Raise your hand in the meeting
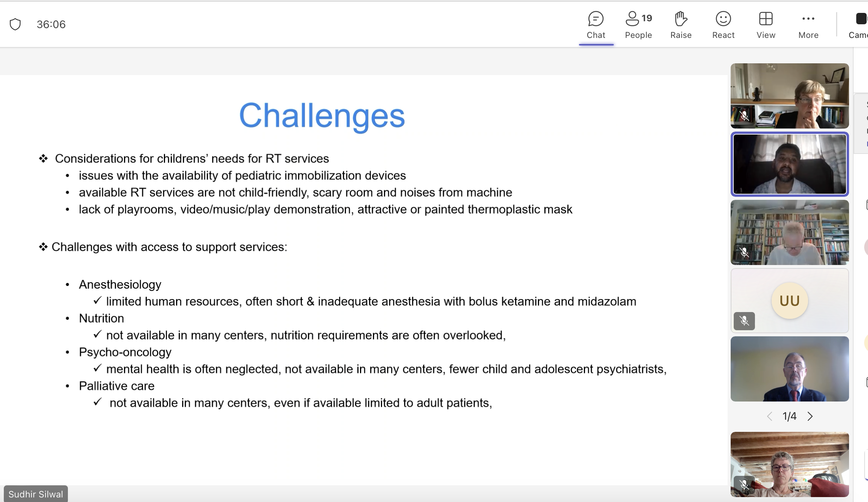 tap(681, 25)
